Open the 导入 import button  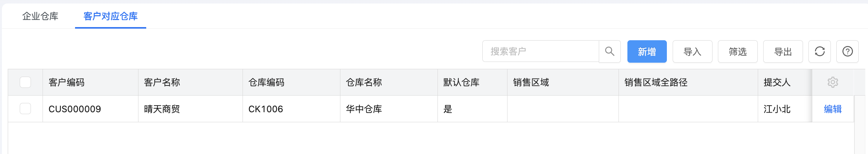[x=692, y=51]
